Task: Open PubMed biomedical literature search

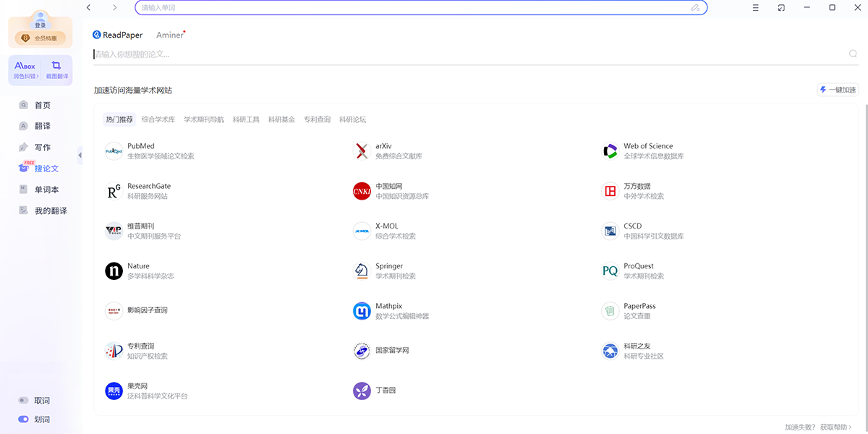Action: (114, 151)
